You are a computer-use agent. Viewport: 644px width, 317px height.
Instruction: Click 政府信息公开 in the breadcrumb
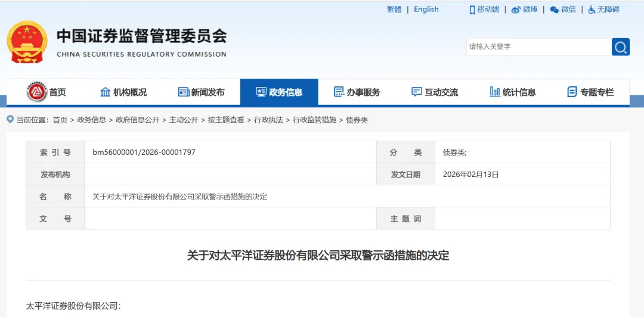click(x=138, y=120)
